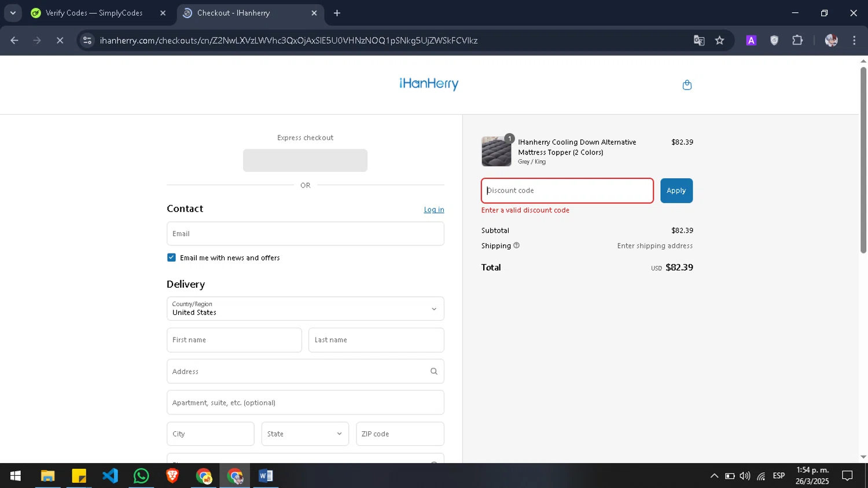Open File Explorer from the taskbar

coord(47,476)
